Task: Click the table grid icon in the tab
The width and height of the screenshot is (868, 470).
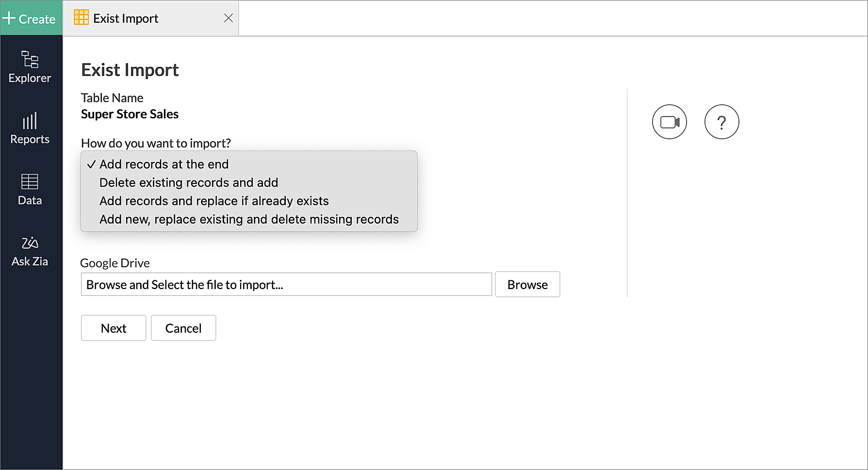Action: pyautogui.click(x=81, y=17)
